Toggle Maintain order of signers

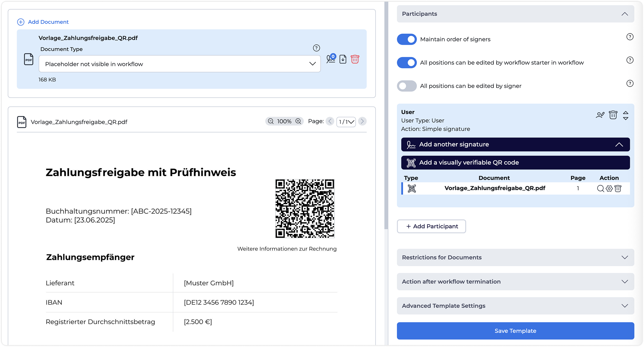[x=407, y=39]
